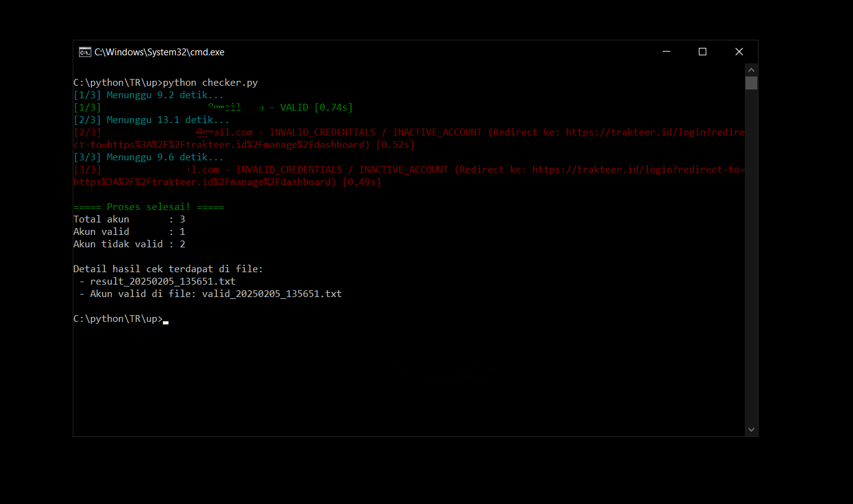This screenshot has width=853, height=504.
Task: Maximize the cmd.exe window
Action: (x=703, y=52)
